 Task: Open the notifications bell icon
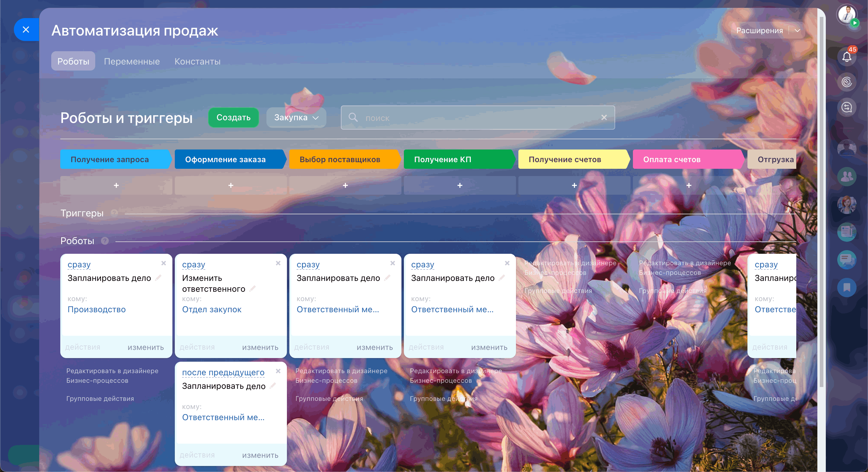tap(846, 57)
